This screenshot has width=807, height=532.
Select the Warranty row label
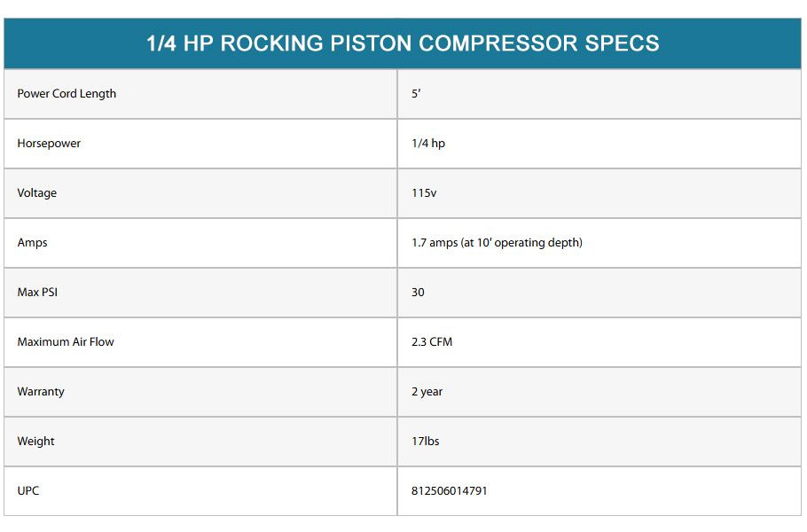(x=41, y=392)
